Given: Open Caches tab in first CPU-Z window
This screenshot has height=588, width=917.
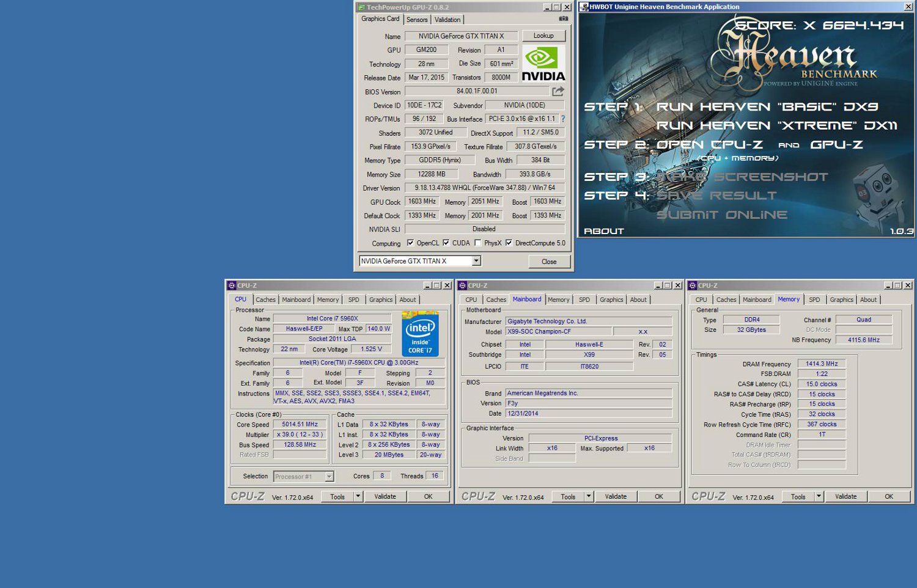Looking at the screenshot, I should pos(265,300).
